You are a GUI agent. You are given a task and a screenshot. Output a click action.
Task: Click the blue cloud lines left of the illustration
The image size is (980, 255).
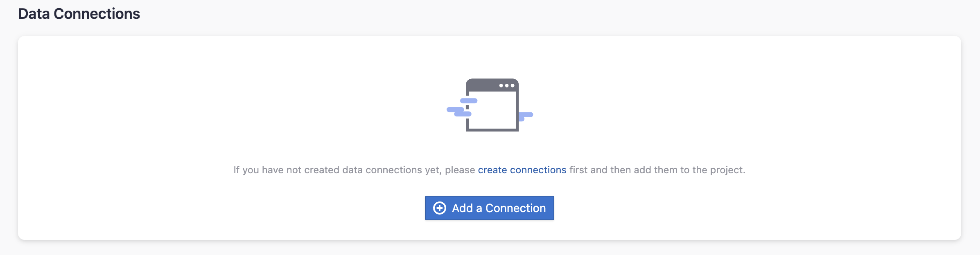(460, 108)
